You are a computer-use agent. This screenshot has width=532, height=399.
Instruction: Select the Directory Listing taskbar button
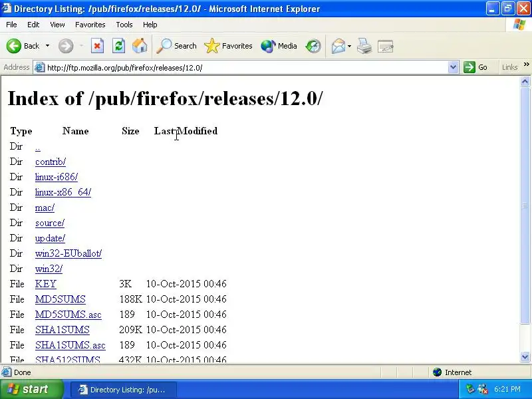124,390
